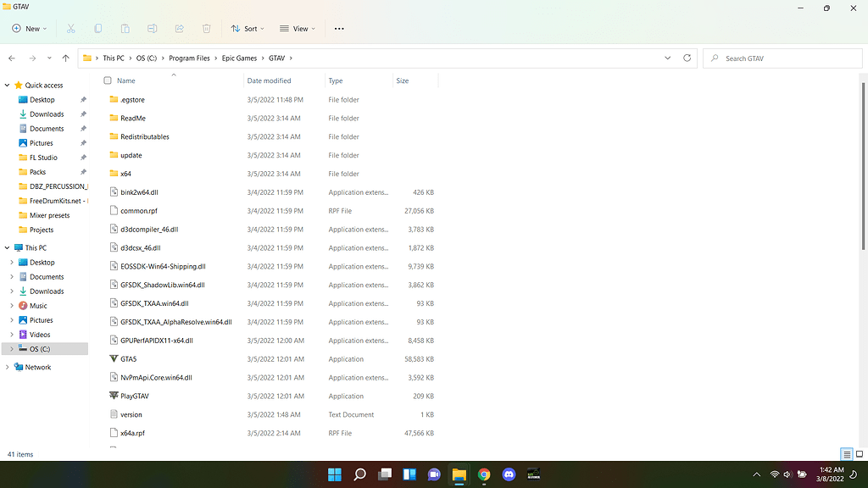Open the View dropdown

pos(296,28)
